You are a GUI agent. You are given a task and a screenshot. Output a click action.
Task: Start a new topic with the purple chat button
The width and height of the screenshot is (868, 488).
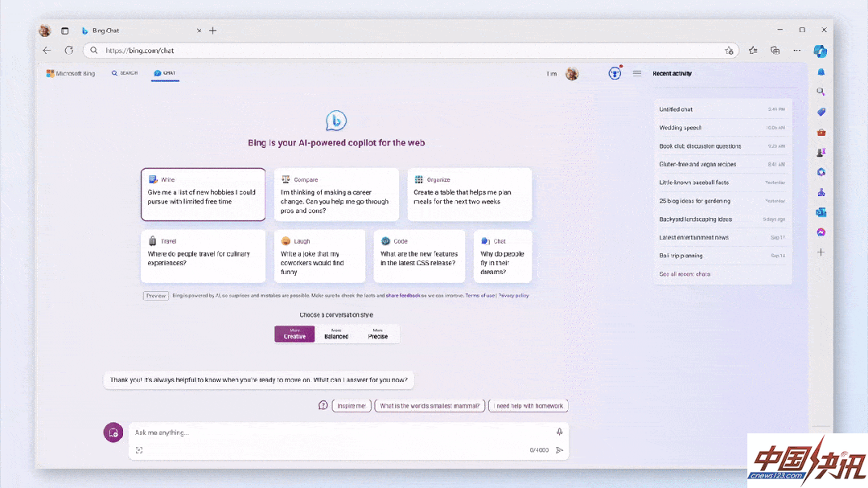coord(113,433)
